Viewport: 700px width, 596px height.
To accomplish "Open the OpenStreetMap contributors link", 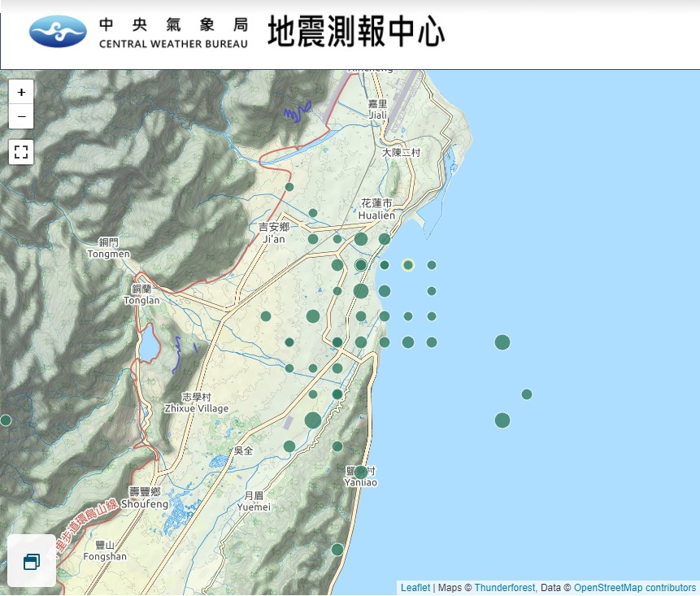I will tap(634, 588).
